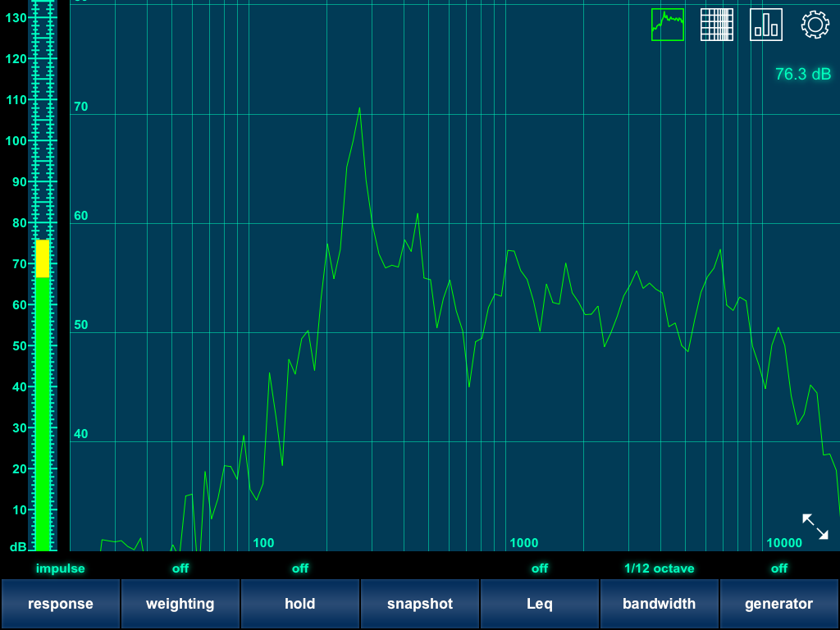Toggle the Leq measurement button

tap(539, 604)
